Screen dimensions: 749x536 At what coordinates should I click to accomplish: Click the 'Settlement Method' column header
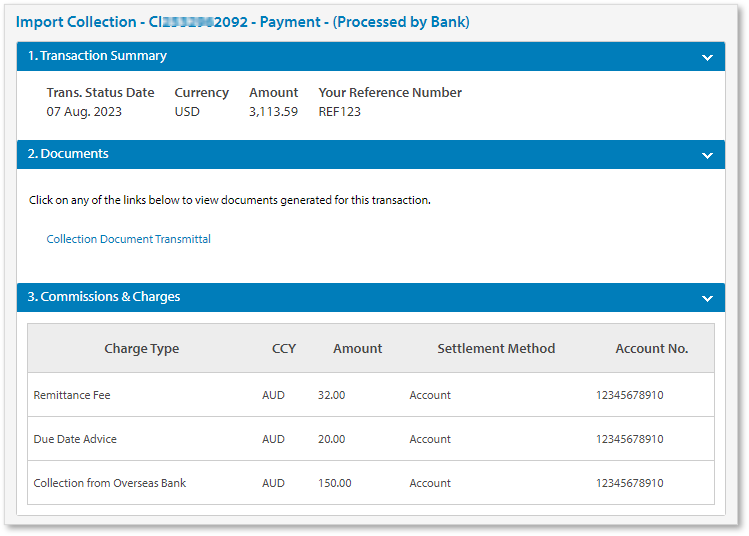pos(496,349)
